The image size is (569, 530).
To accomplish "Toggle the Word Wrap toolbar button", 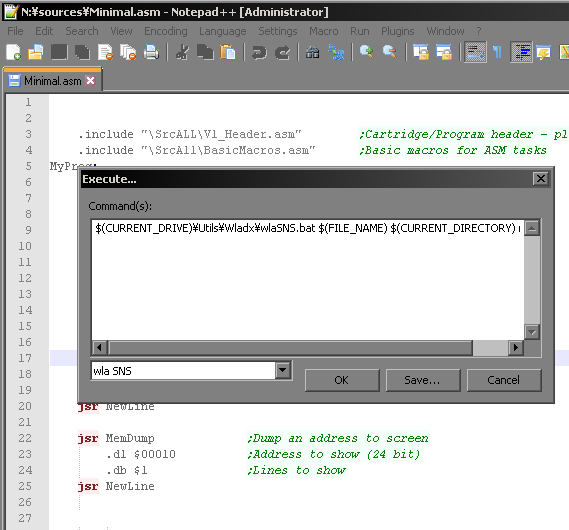I will point(475,52).
